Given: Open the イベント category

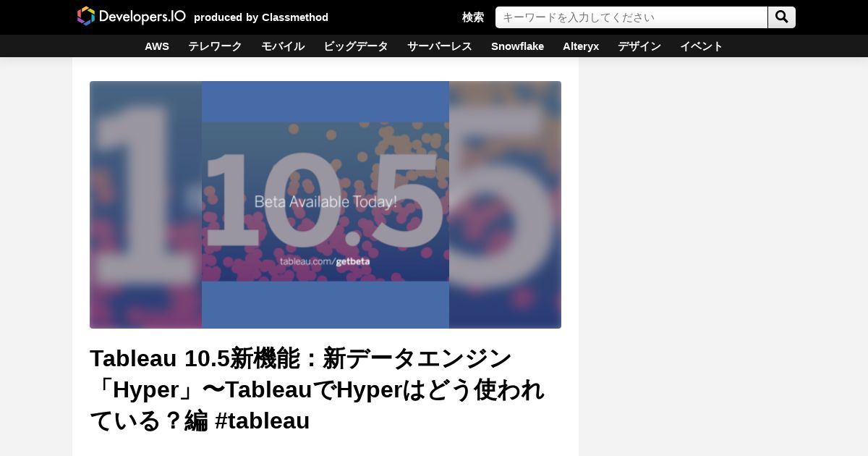Looking at the screenshot, I should (x=702, y=46).
